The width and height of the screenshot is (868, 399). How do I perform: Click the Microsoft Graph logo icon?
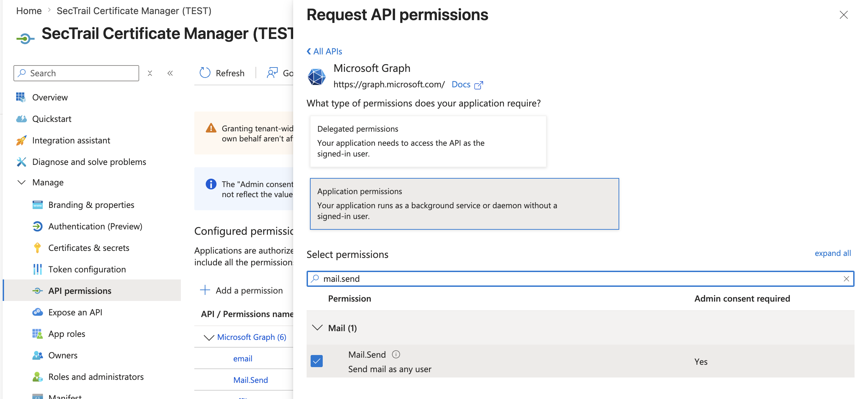[x=316, y=77]
